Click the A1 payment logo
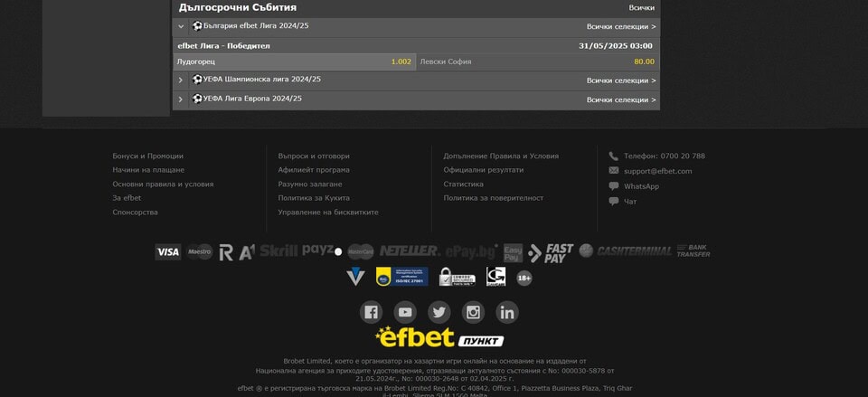This screenshot has height=397, width=868. click(246, 252)
